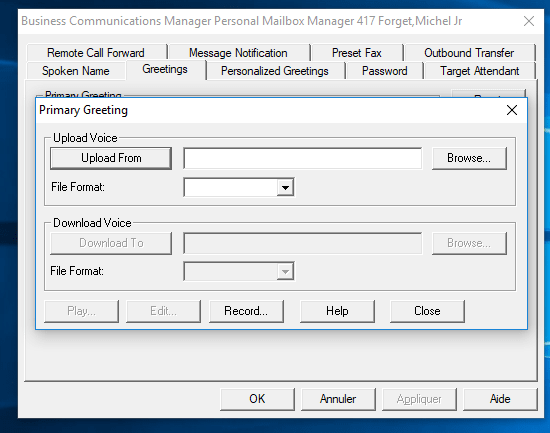Click the Close button in Primary Greeting
The width and height of the screenshot is (550, 433).
pyautogui.click(x=427, y=311)
